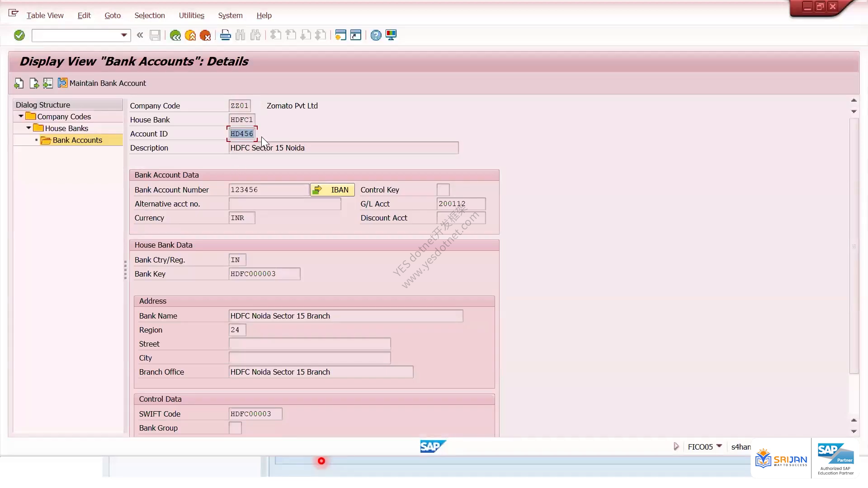This screenshot has width=868, height=488.
Task: Click the Previous Entry icon
Action: (x=19, y=83)
